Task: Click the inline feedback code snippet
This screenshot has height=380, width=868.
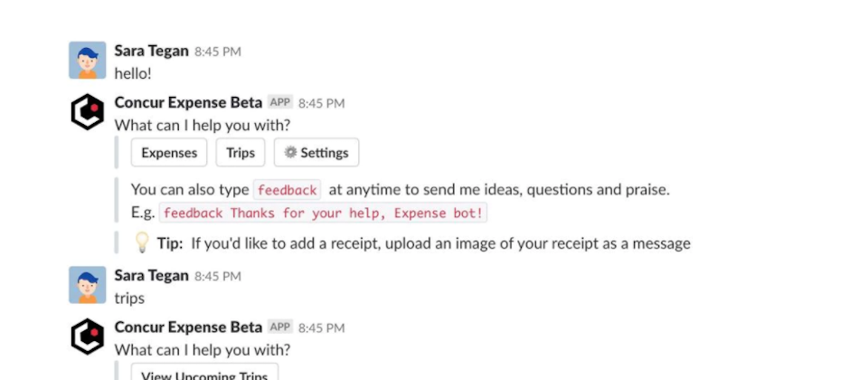Action: [287, 190]
